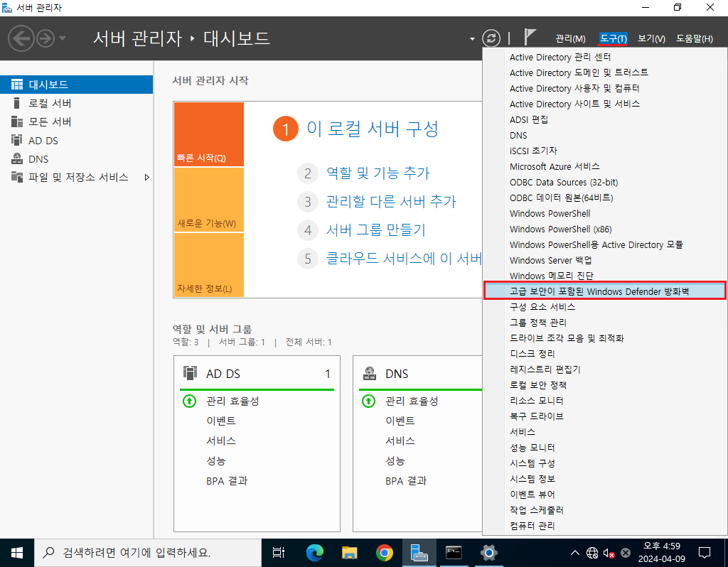Select 레지스트리 편집기 from the menu
728x567 pixels.
[604, 369]
